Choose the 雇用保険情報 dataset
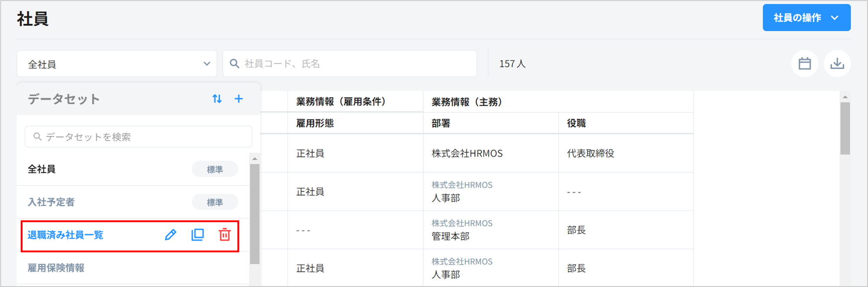 click(x=56, y=268)
